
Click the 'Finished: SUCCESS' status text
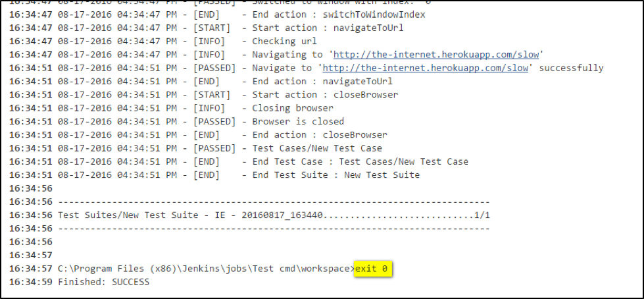pyautogui.click(x=103, y=282)
